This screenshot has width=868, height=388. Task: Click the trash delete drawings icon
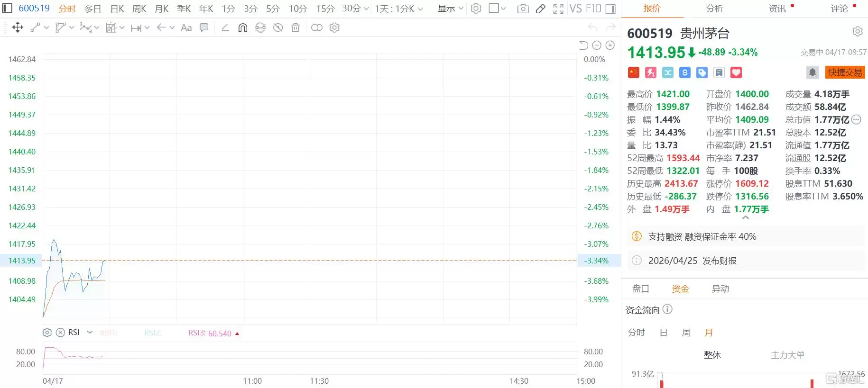coord(295,28)
